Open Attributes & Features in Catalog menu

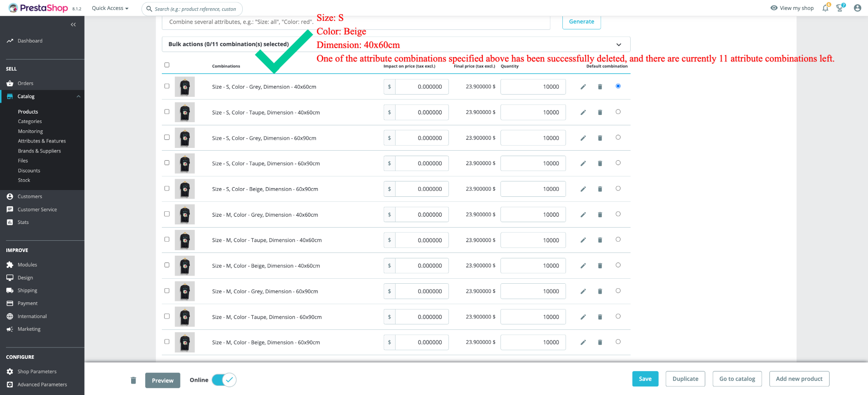(42, 141)
